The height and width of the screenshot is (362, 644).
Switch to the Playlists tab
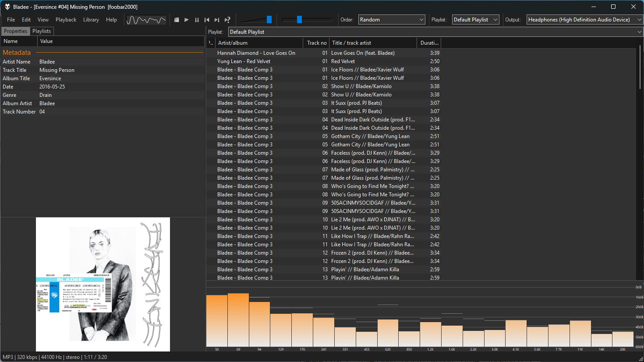point(42,31)
